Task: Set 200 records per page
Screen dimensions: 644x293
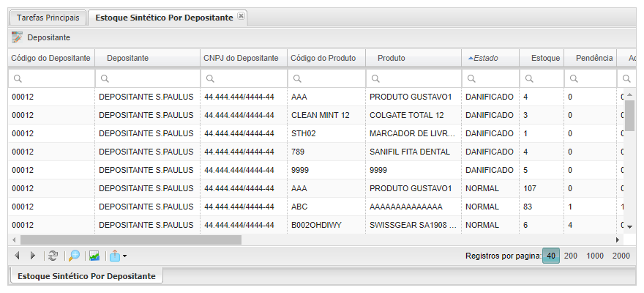Action: (x=570, y=256)
